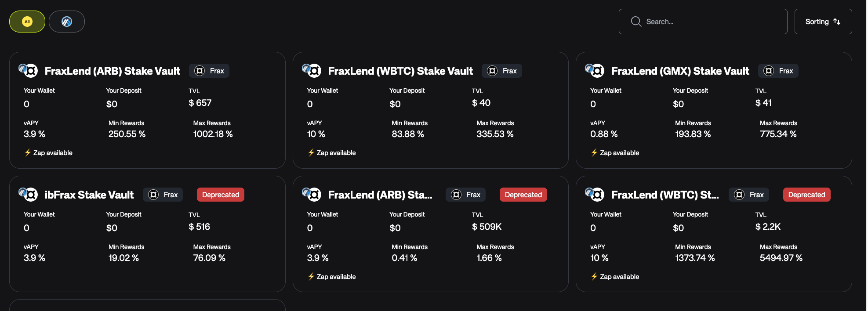Click Frax tag on ibFrax vault
Screen dimensions: 868x311
pyautogui.click(x=163, y=195)
